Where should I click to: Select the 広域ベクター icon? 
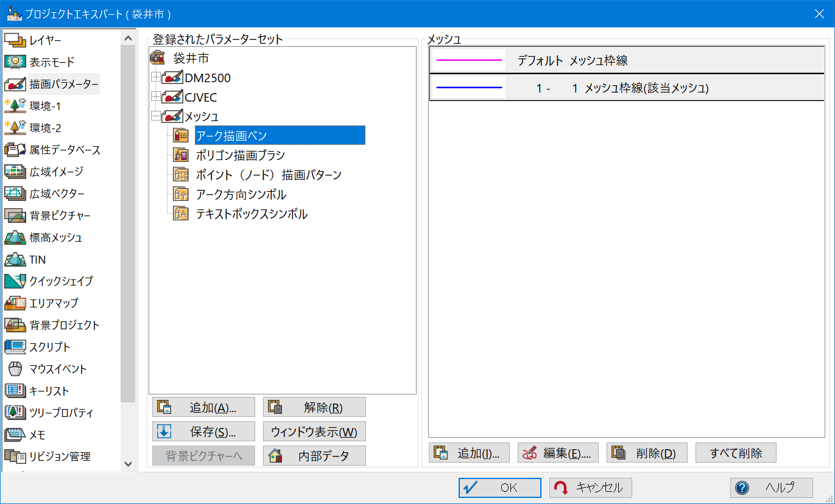[x=15, y=194]
